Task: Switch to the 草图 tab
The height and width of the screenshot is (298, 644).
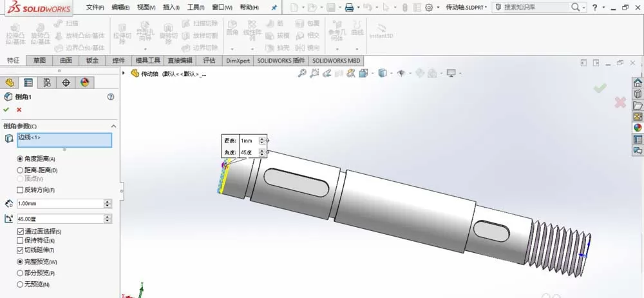Action: [39, 61]
